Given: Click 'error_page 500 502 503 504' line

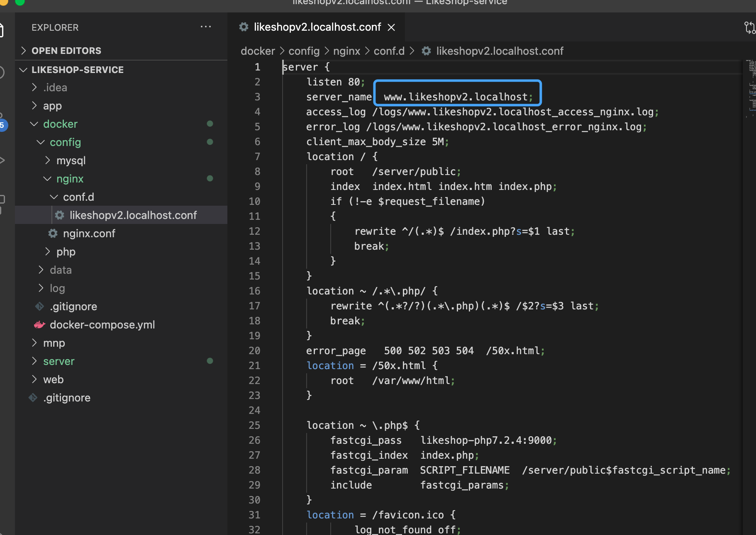Looking at the screenshot, I should point(425,351).
